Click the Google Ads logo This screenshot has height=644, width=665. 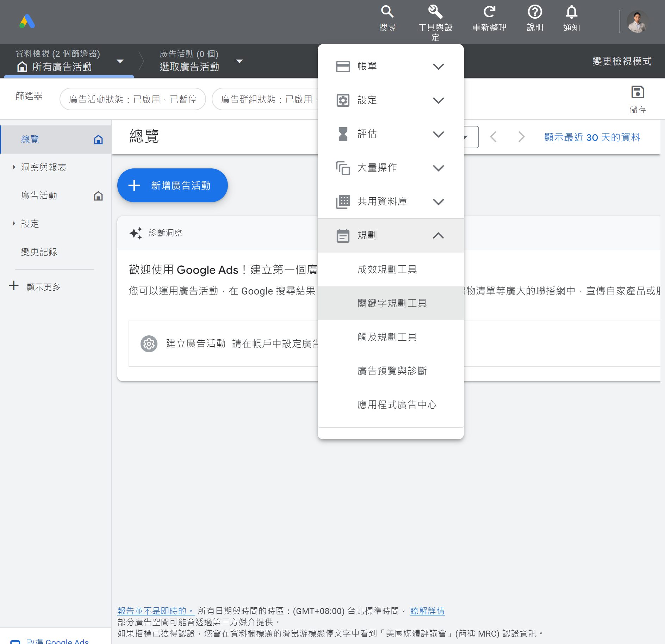27,21
